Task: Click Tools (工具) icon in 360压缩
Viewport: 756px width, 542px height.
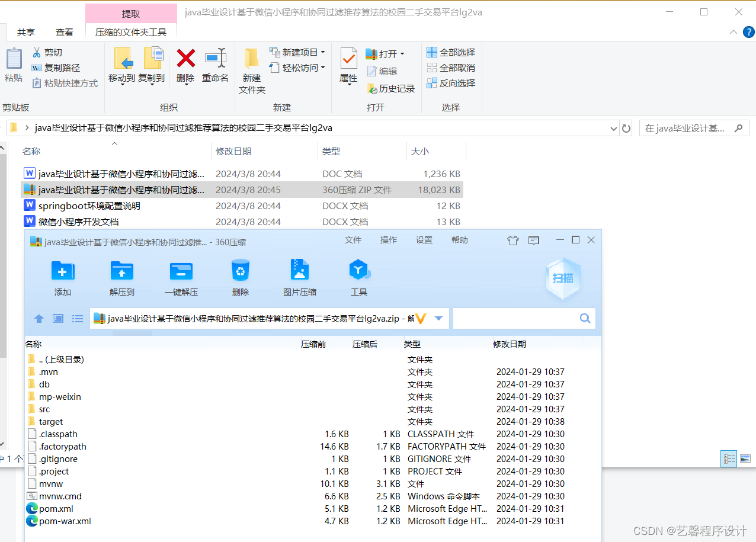Action: point(359,270)
